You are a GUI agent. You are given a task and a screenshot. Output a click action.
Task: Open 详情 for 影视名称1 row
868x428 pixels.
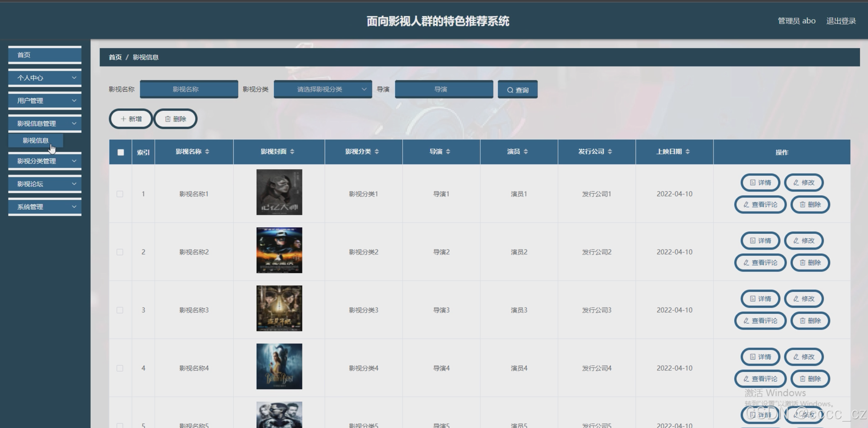[x=760, y=183]
